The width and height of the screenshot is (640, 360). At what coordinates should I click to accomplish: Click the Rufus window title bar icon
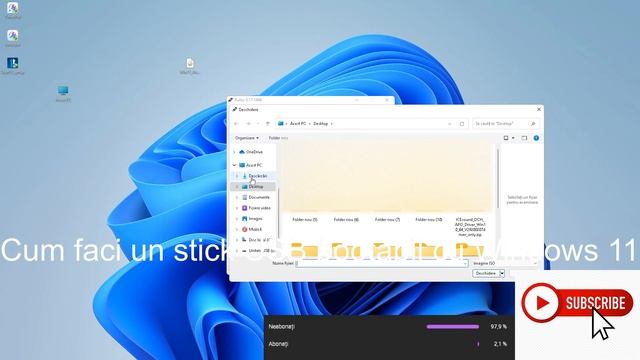coord(231,100)
